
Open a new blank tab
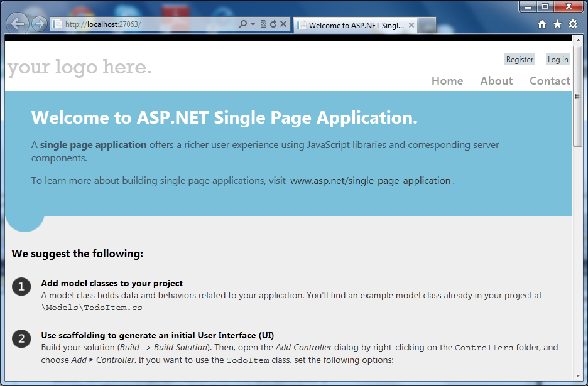[x=427, y=26]
